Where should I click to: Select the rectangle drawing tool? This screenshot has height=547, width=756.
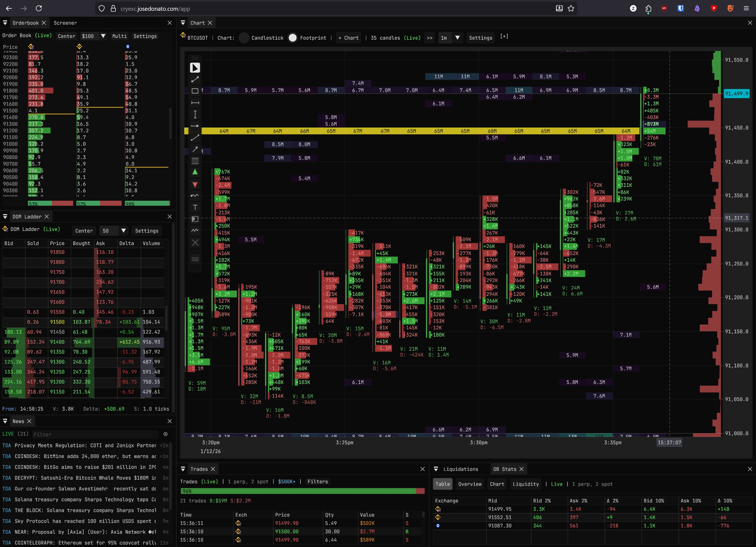pos(195,91)
